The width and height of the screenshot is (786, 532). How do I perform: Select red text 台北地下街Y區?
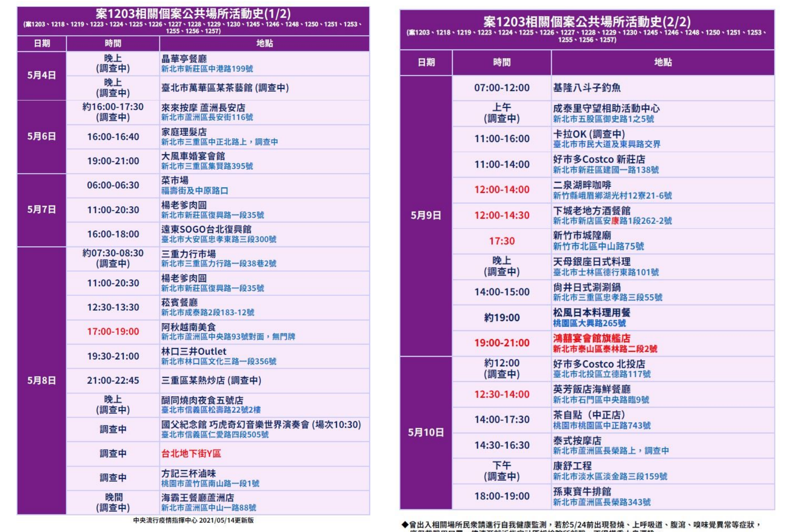pos(191,453)
